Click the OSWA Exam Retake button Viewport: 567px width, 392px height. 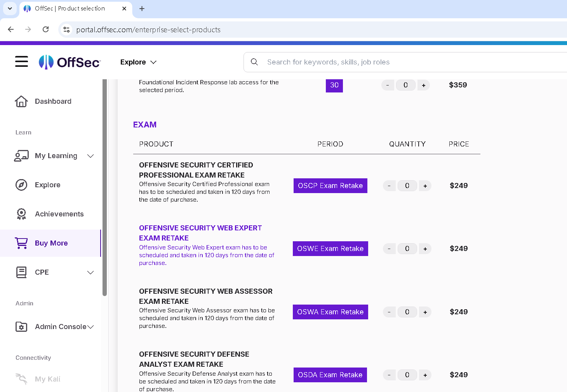(330, 312)
